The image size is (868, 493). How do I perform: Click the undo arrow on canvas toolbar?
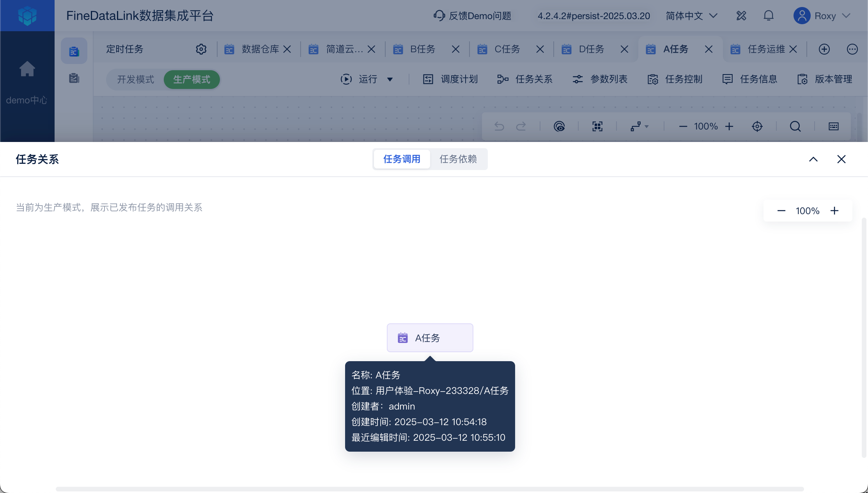coord(499,126)
